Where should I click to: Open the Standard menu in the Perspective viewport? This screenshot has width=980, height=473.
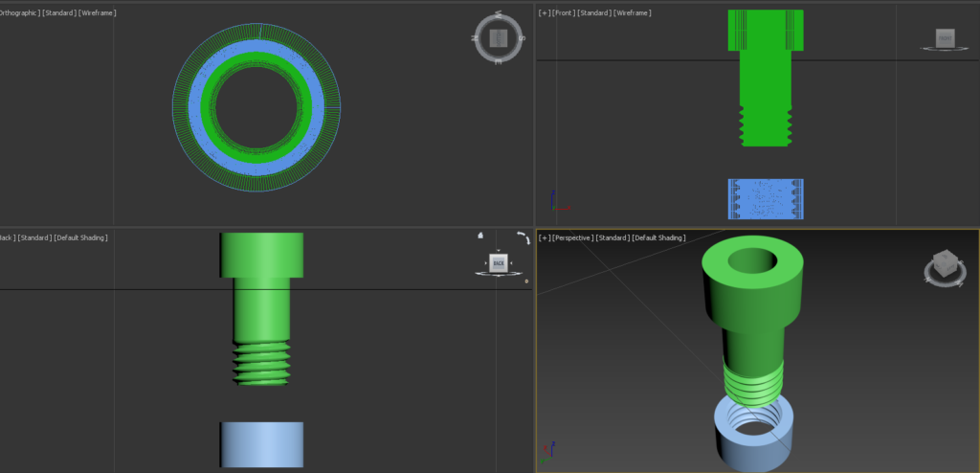(613, 237)
